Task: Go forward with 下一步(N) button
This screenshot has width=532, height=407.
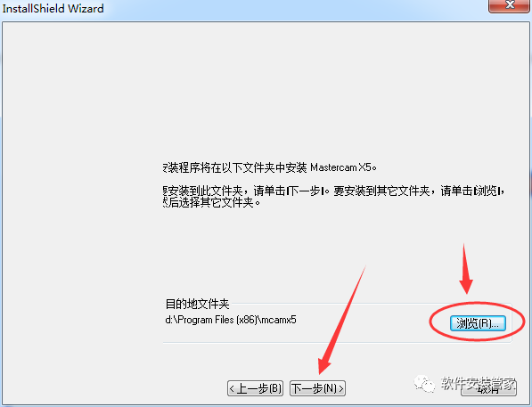Action: [x=317, y=388]
